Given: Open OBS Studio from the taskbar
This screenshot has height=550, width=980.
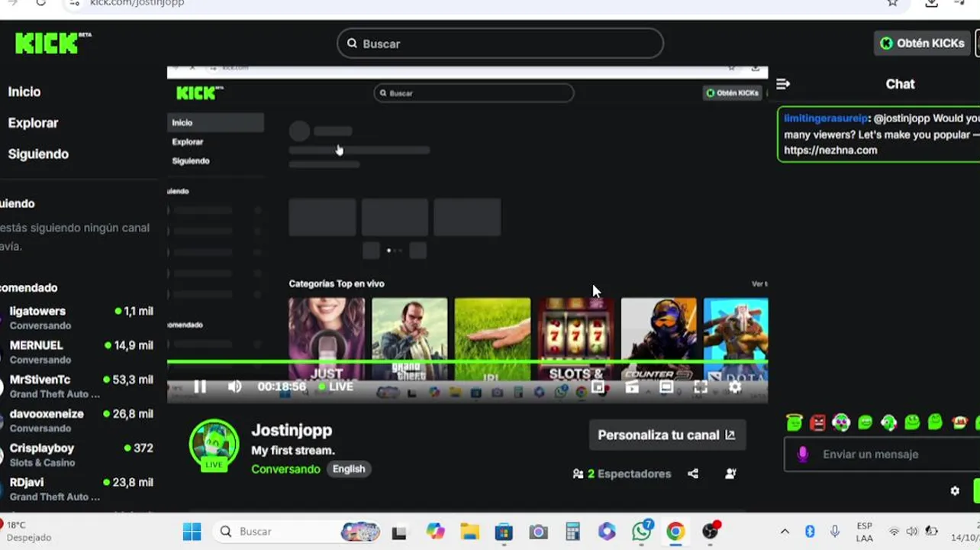Looking at the screenshot, I should pos(711,532).
